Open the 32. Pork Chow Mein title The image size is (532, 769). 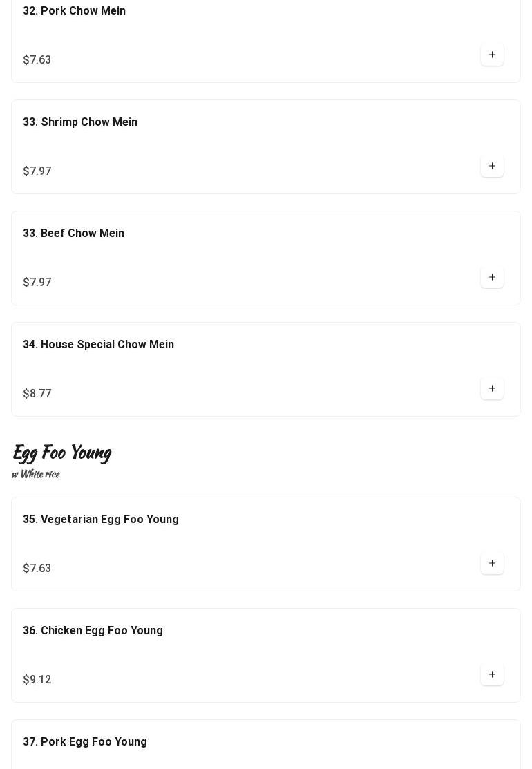74,11
